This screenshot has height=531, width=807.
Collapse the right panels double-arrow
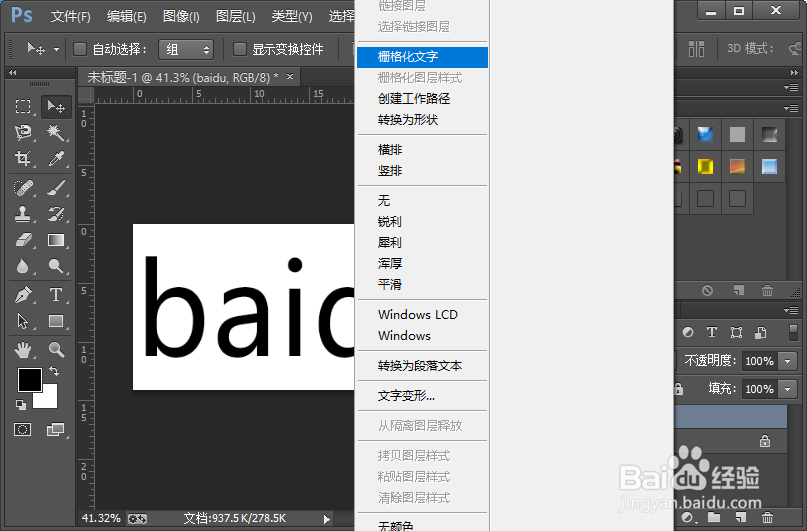(x=794, y=73)
